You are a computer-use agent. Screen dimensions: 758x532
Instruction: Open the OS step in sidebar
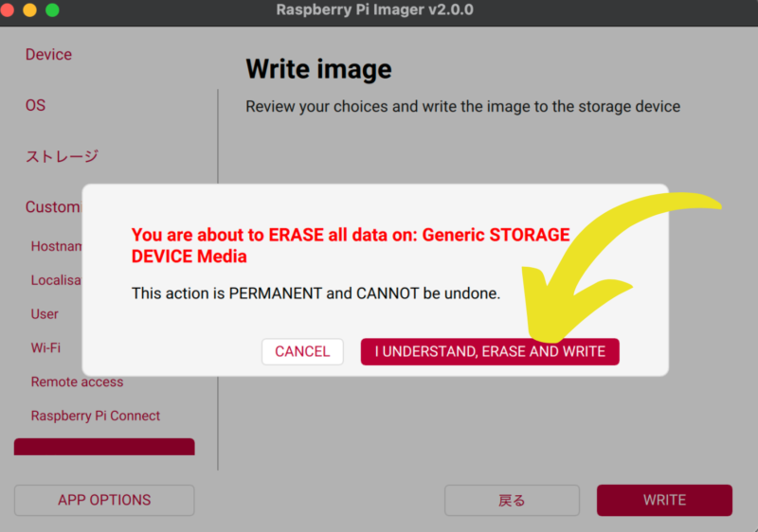(35, 105)
